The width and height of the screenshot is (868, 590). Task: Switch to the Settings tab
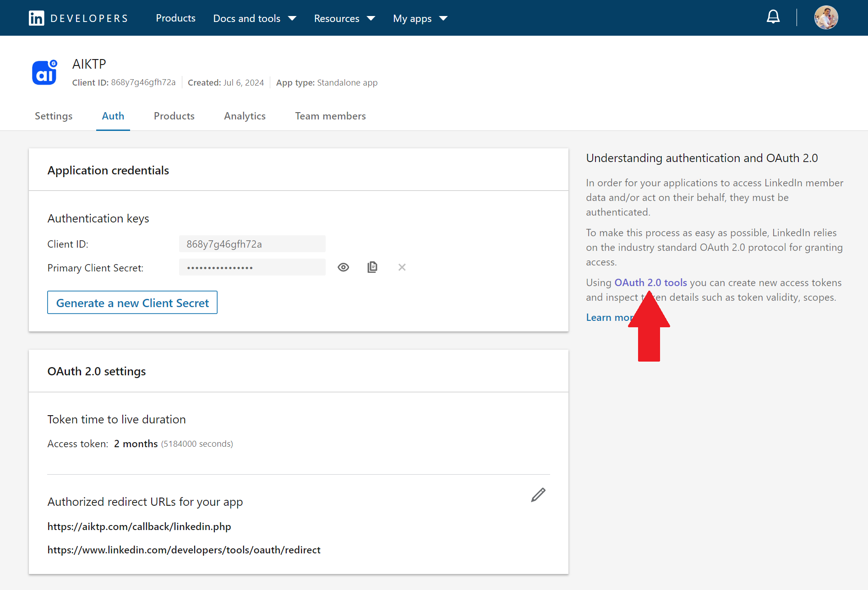coord(54,116)
